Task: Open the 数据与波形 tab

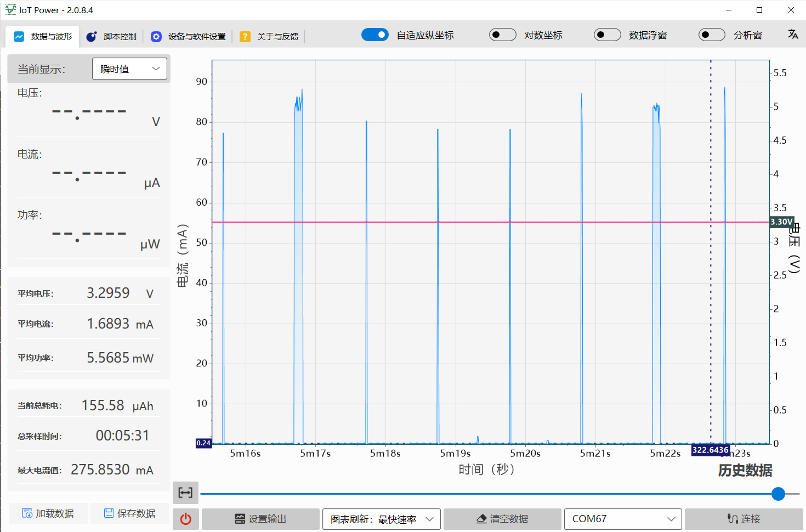Action: pos(43,36)
